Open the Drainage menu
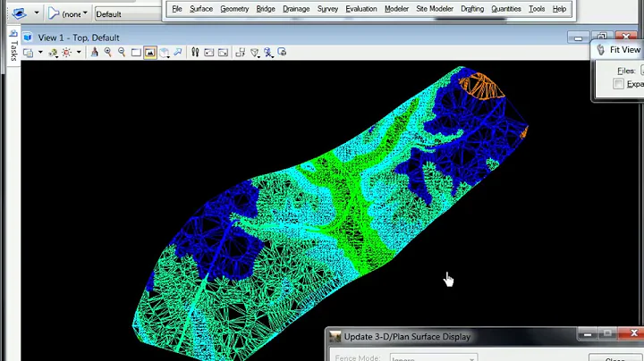The height and width of the screenshot is (361, 644). [x=296, y=9]
